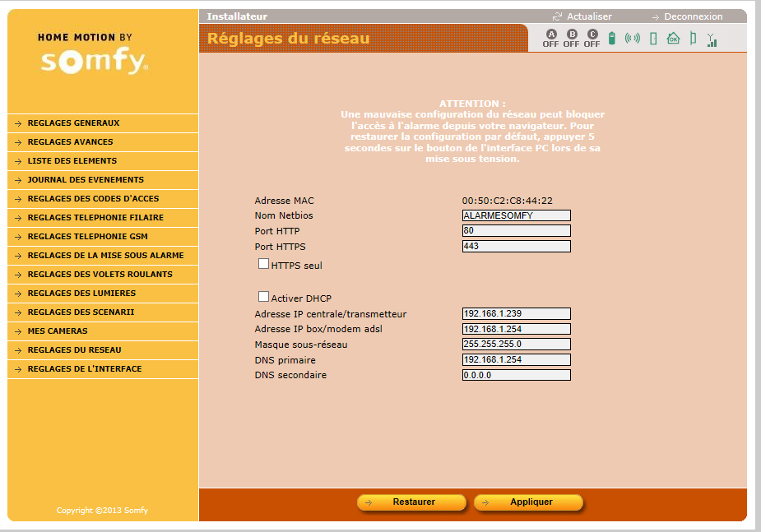Screen dimensions: 761x532
Task: Click the 'Copyright ©2013 Somfy' text
Action: click(x=102, y=510)
